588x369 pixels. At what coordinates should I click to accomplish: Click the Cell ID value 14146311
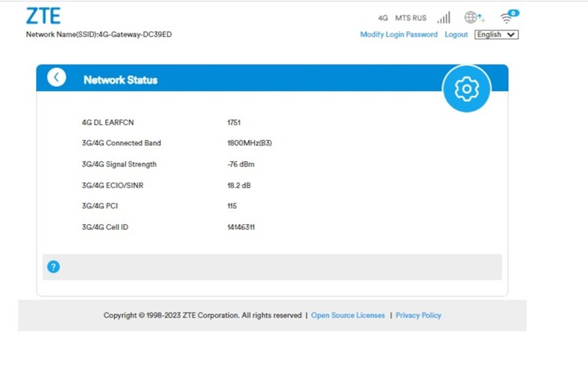(x=240, y=227)
